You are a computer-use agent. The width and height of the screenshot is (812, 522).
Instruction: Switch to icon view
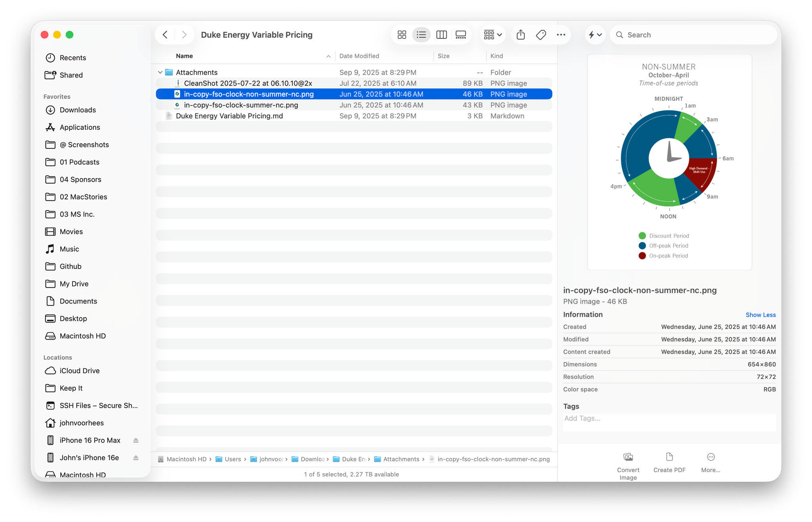point(402,35)
